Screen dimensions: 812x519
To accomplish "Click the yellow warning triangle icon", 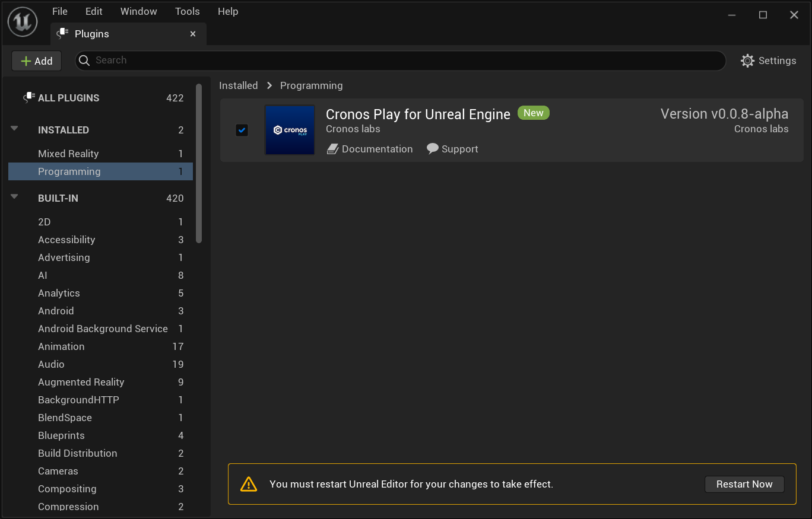I will click(249, 485).
